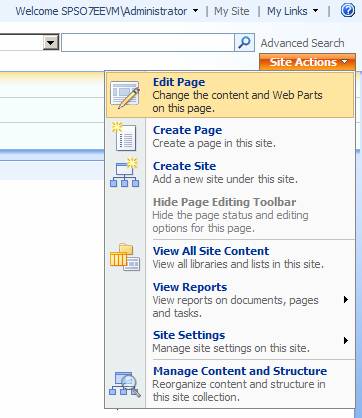The width and height of the screenshot is (362, 418).
Task: Click into the search text box
Action: 148,42
